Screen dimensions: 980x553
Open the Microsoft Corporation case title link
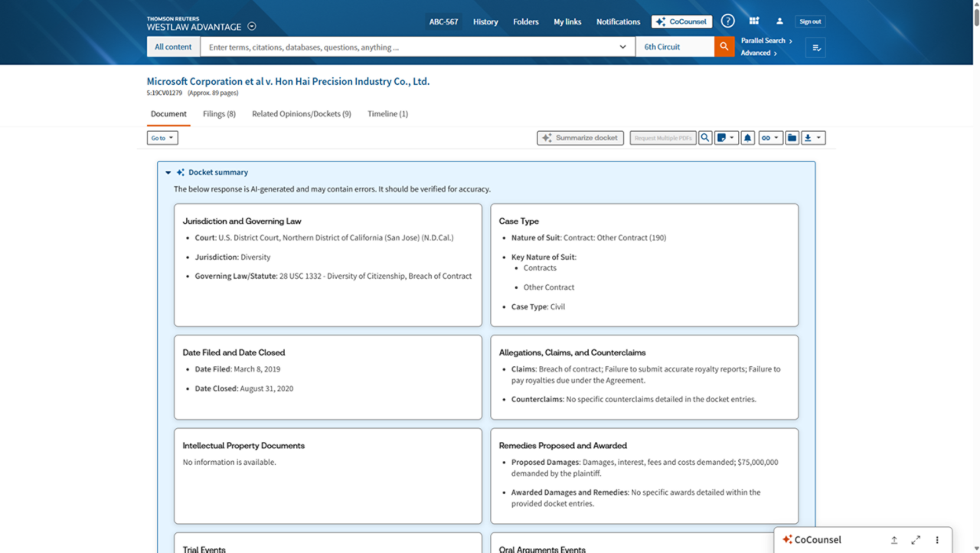point(288,81)
